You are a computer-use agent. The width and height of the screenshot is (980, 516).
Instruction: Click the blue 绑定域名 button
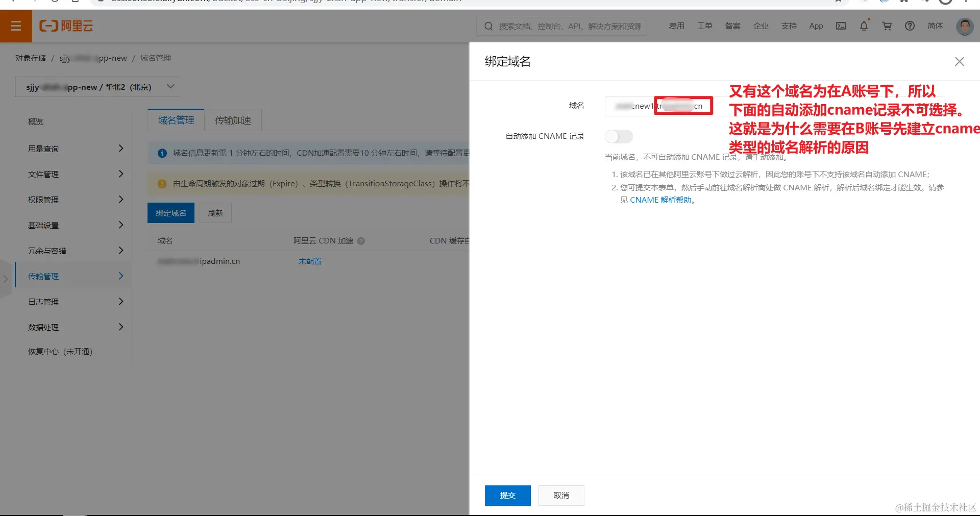(171, 213)
